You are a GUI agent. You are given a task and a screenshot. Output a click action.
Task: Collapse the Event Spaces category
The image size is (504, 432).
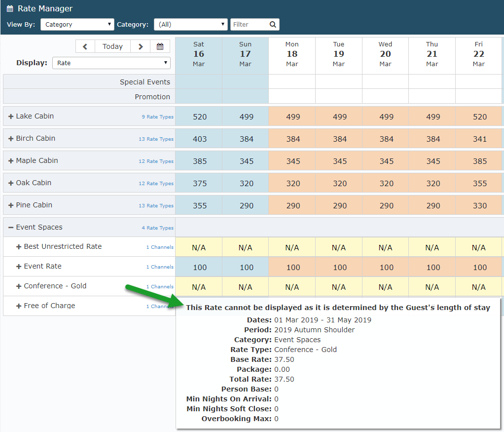(11, 228)
